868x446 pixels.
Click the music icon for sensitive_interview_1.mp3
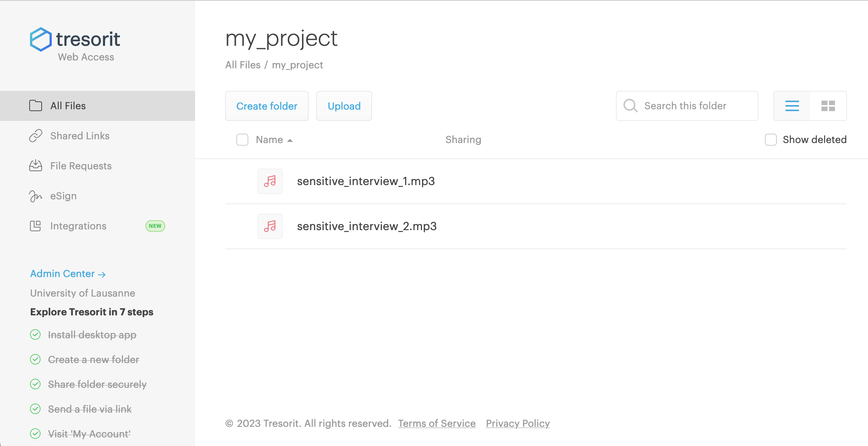(x=270, y=181)
